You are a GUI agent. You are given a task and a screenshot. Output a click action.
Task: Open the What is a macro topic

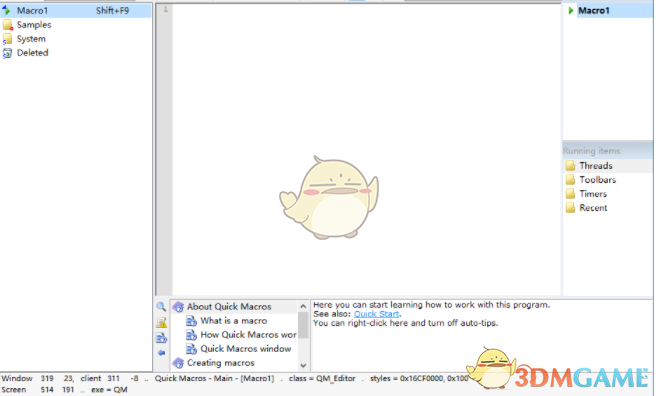click(233, 321)
